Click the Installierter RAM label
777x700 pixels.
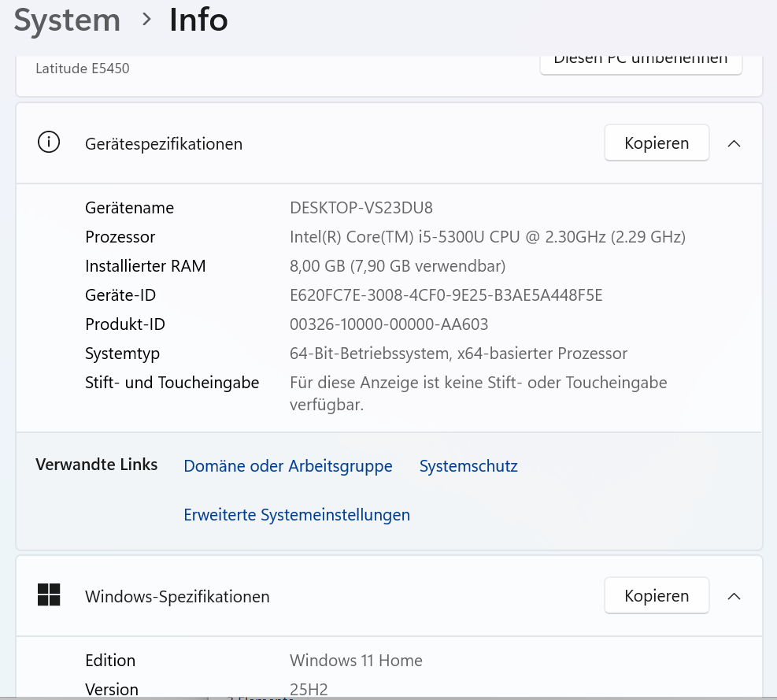click(x=145, y=266)
